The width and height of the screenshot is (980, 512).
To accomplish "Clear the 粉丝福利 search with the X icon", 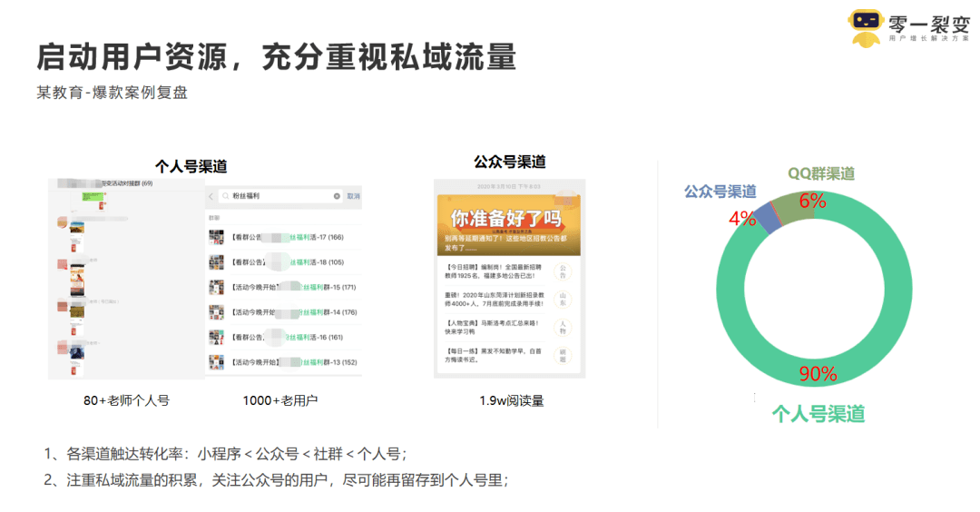I will click(337, 196).
